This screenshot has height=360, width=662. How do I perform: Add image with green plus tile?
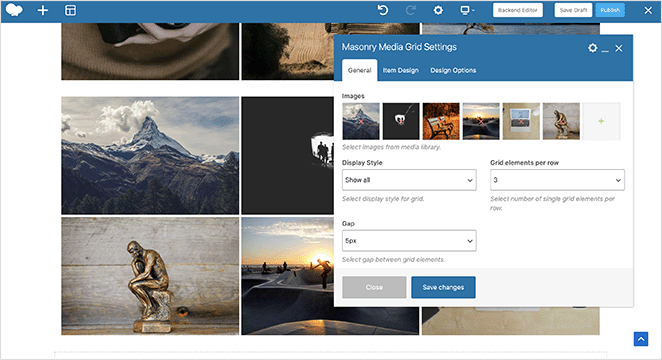(601, 121)
